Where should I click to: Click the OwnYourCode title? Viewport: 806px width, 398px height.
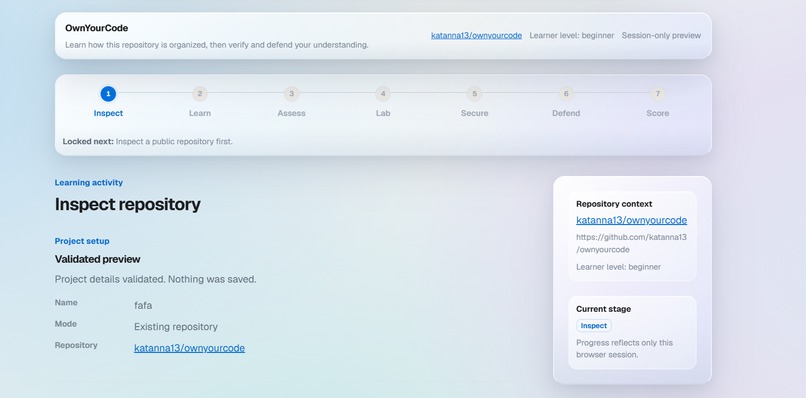click(x=97, y=28)
